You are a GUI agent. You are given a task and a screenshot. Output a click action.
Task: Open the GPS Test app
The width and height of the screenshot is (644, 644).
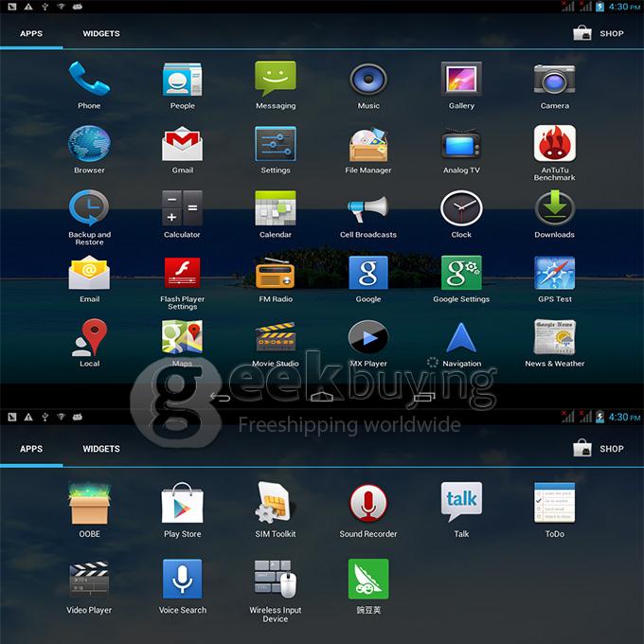554,274
